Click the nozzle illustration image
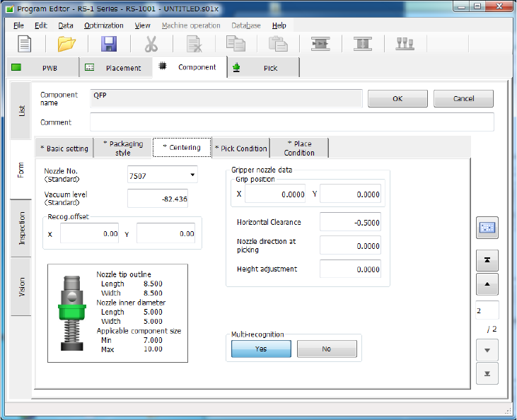The image size is (517, 420). pyautogui.click(x=72, y=313)
